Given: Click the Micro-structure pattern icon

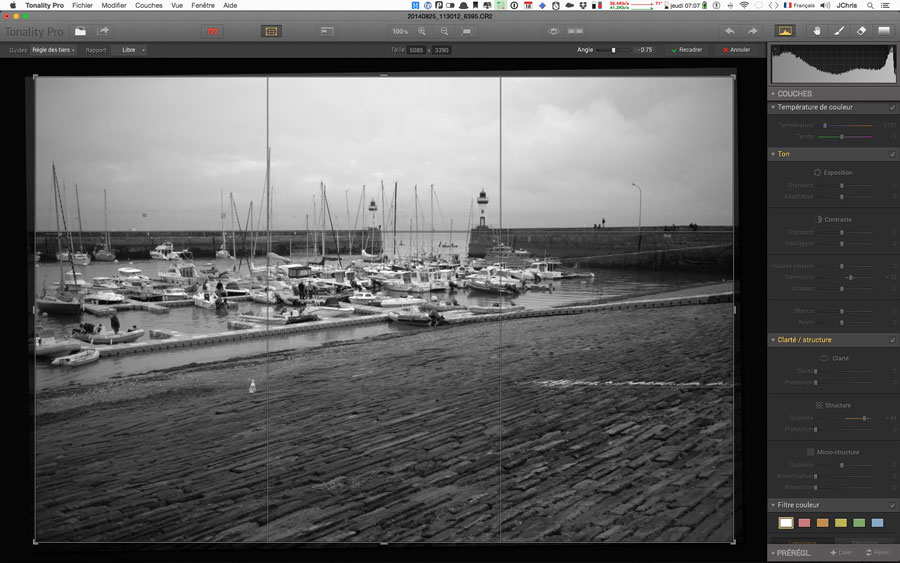Looking at the screenshot, I should (x=810, y=452).
